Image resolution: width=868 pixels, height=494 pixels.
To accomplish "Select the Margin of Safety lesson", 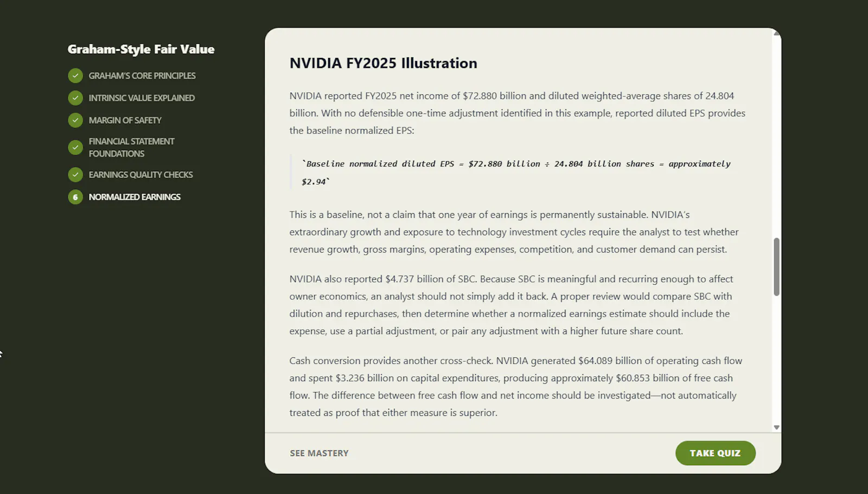I will [125, 120].
